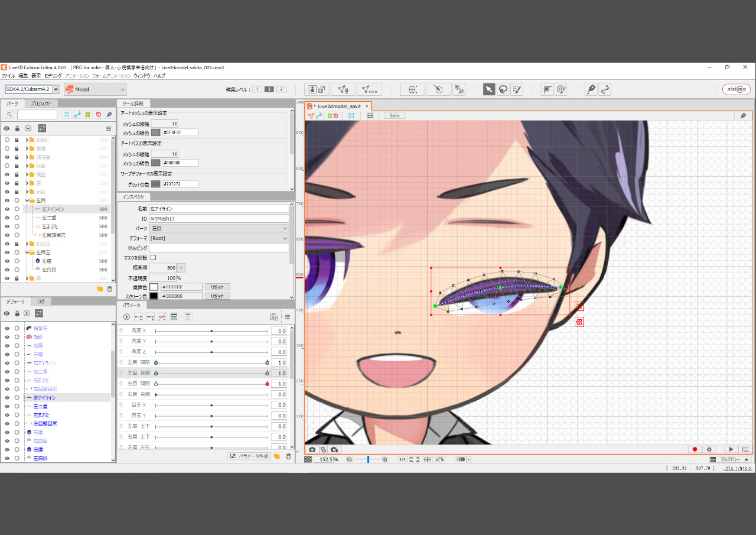
Task: Expand the 眼鏡 folder
Action: pyautogui.click(x=27, y=148)
